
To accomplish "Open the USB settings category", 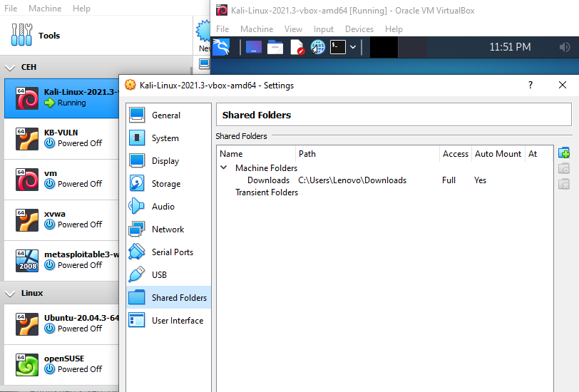I will pos(168,275).
